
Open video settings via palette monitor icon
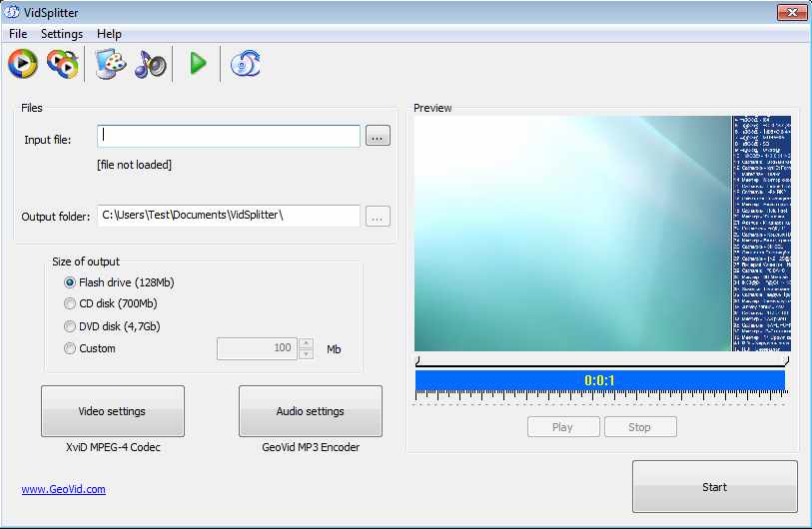[x=111, y=64]
